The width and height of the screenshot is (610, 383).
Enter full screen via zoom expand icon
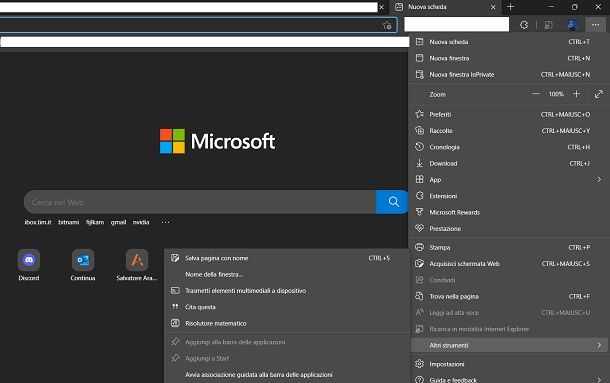[598, 94]
